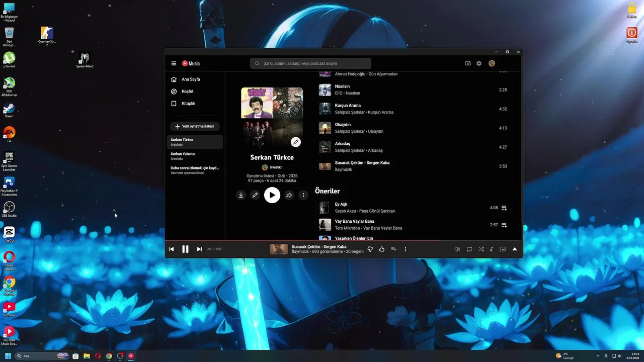Viewport: 644px width, 362px height.
Task: Click the pencil overlay on playlist cover
Action: (296, 142)
